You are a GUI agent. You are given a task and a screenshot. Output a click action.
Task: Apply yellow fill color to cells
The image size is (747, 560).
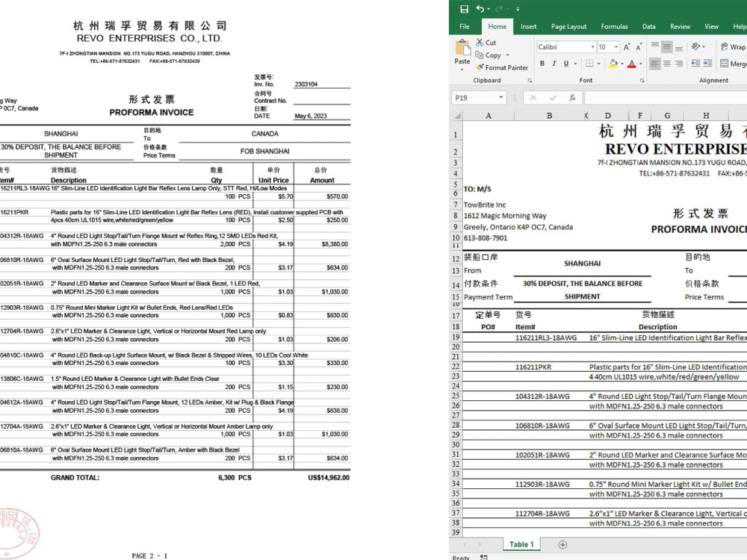pyautogui.click(x=613, y=63)
